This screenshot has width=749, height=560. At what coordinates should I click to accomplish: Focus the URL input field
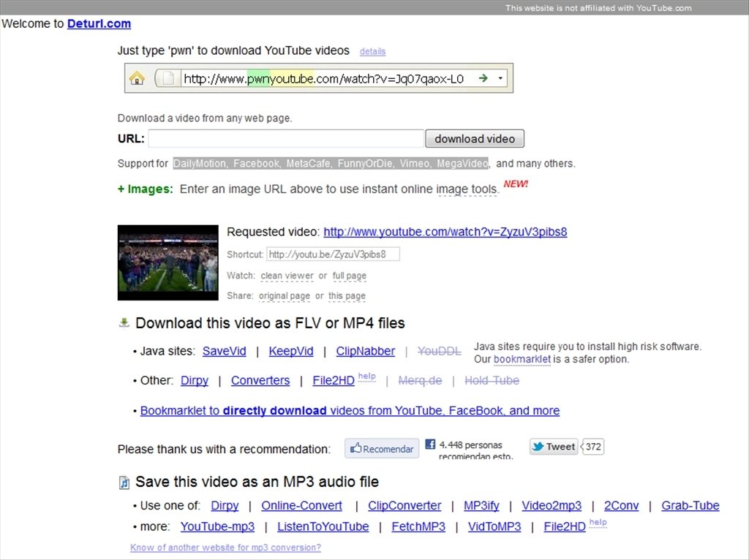tap(286, 138)
